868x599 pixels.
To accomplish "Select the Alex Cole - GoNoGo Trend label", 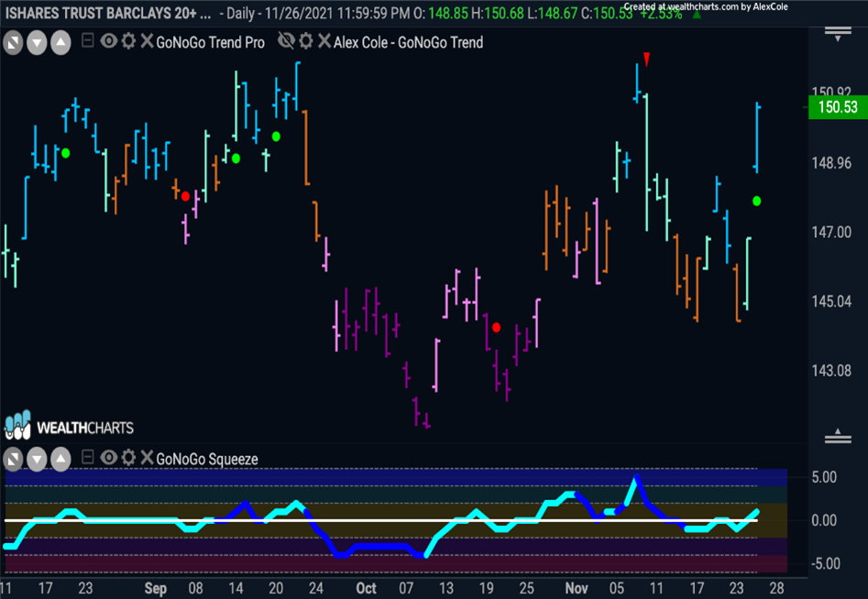I will click(408, 42).
